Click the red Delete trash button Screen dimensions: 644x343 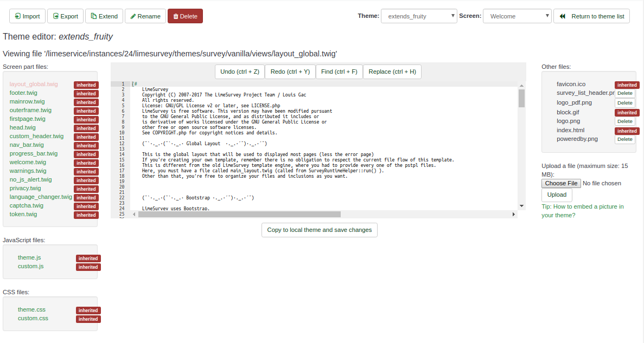click(185, 16)
